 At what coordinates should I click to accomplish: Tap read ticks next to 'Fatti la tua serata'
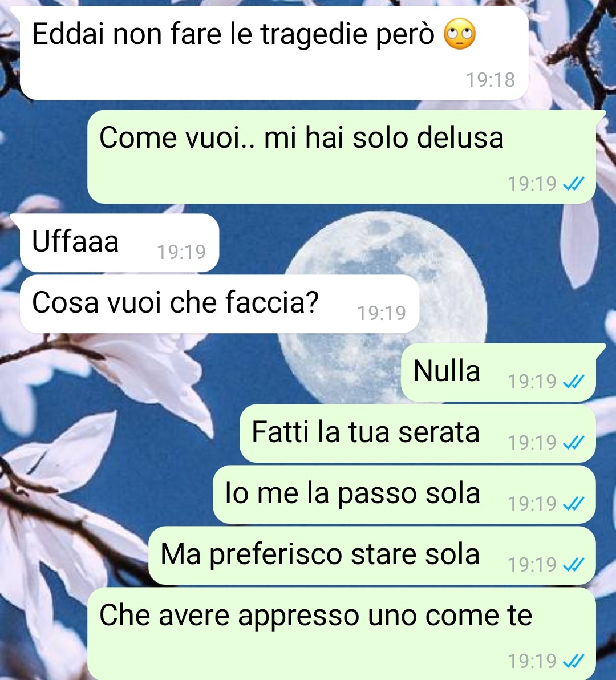573,443
